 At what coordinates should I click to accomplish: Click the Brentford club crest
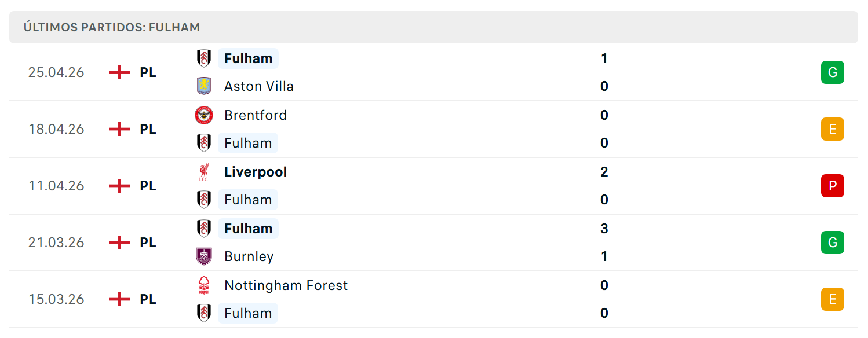204,115
